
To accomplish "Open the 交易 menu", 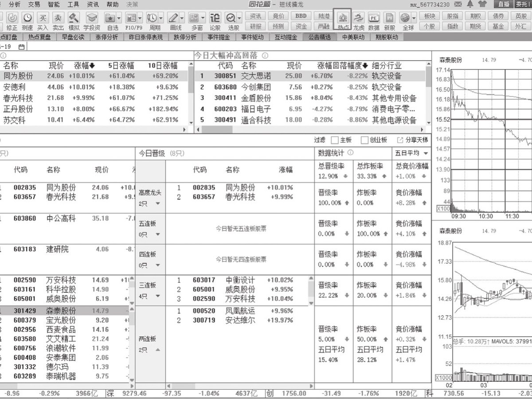I will pos(34,4).
